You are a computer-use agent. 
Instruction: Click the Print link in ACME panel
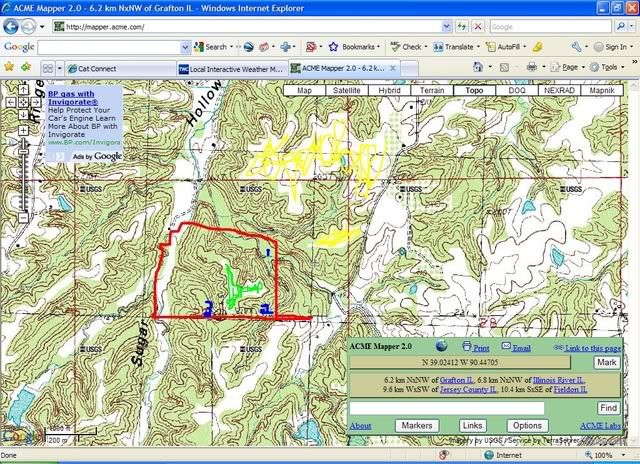point(481,348)
